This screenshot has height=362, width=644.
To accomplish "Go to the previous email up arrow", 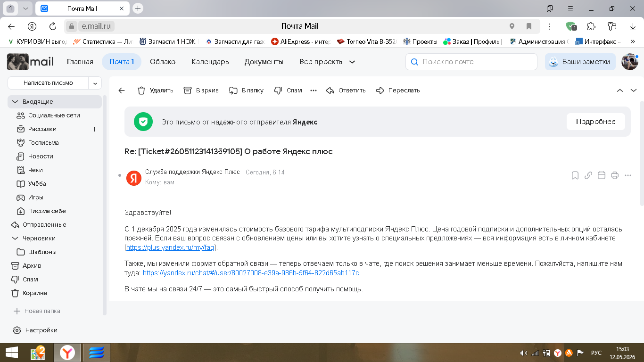I will click(x=620, y=90).
